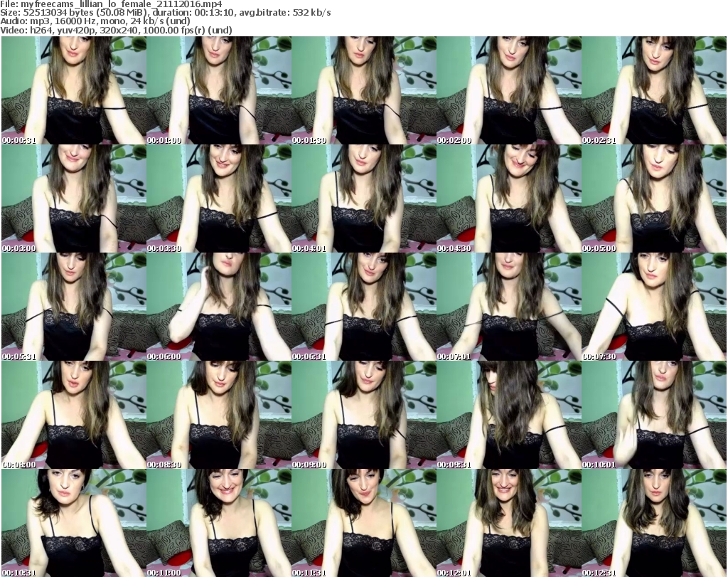Pick the frame at 00:05:31

(x=74, y=307)
